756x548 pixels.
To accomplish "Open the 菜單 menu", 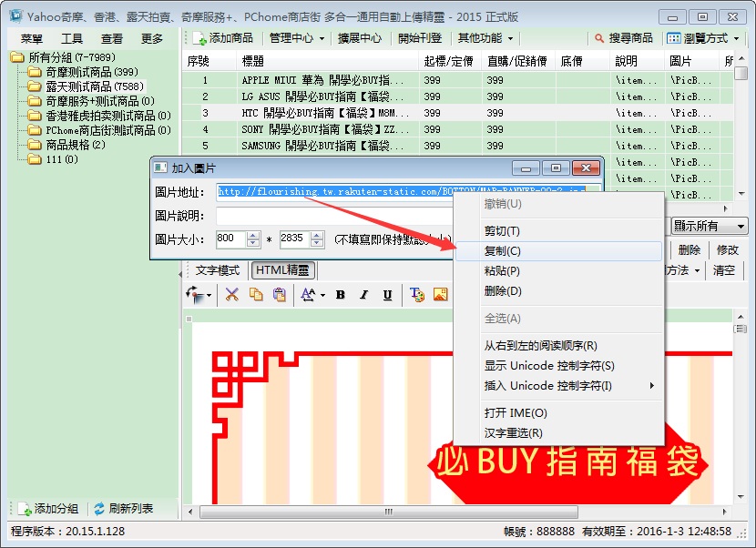I will tap(32, 38).
